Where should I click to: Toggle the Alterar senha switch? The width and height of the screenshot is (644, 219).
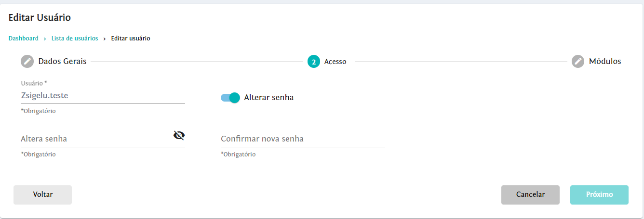click(230, 98)
